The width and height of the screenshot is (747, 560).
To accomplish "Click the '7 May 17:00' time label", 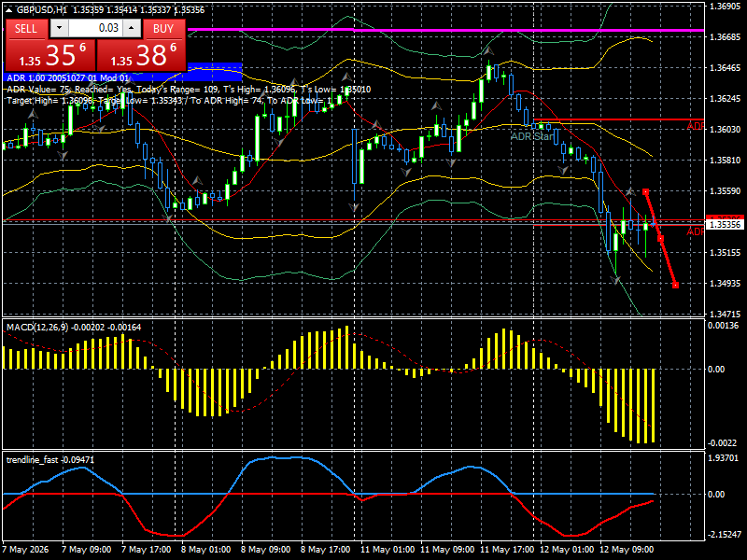I will tap(147, 549).
